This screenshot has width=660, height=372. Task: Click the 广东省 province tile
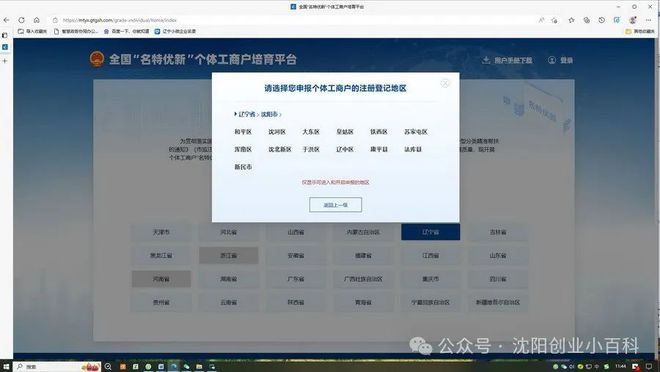(296, 279)
